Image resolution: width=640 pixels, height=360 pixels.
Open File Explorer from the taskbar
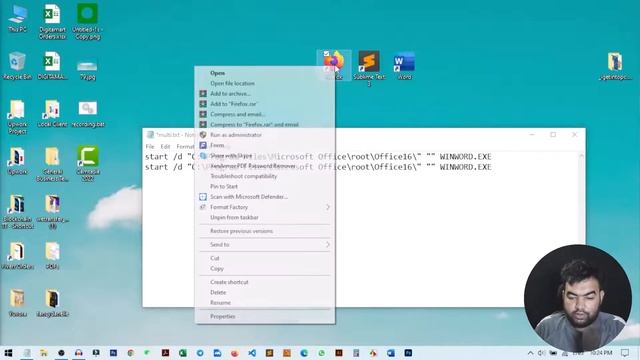[x=44, y=353]
